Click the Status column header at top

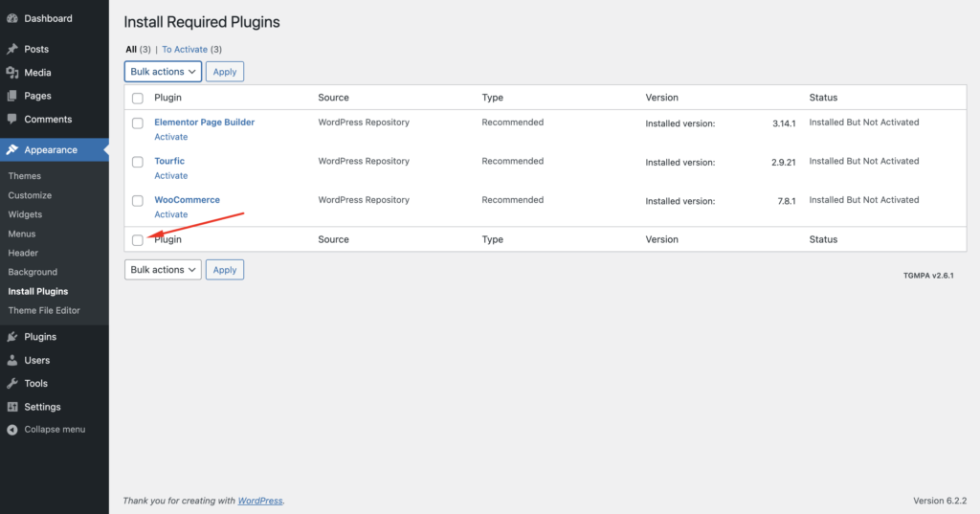(823, 98)
